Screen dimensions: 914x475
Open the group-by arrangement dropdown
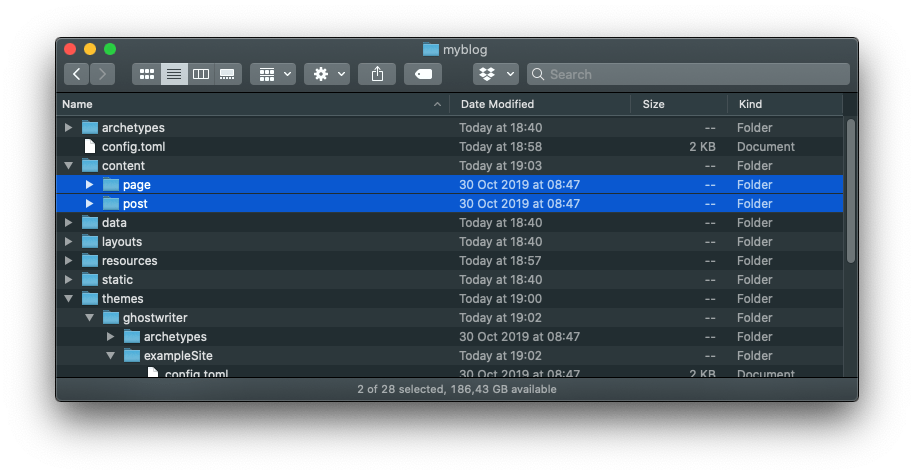point(272,74)
